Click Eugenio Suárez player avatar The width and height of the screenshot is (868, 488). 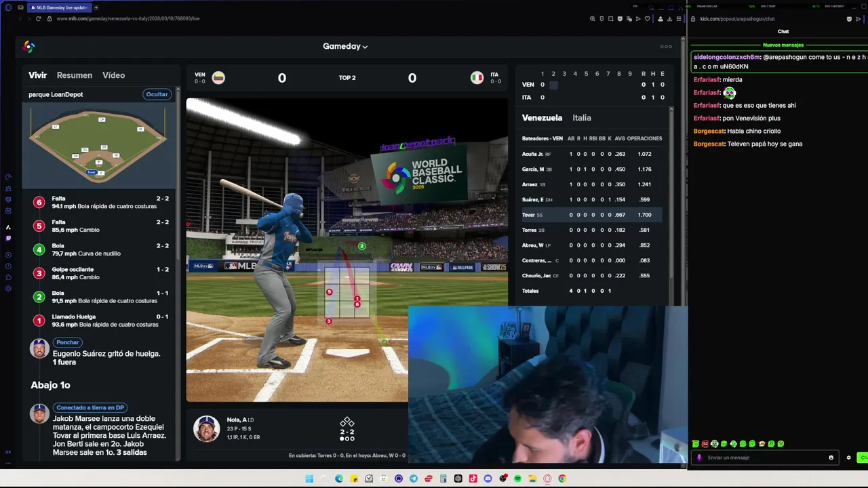click(39, 348)
